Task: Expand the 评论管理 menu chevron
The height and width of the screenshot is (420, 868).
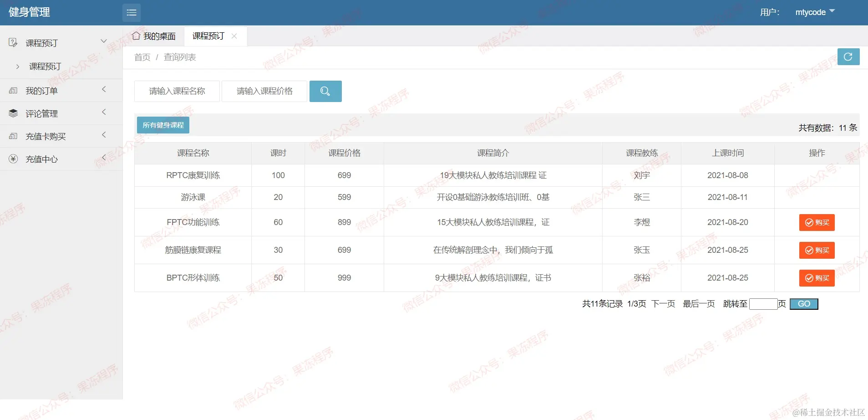Action: pos(104,112)
